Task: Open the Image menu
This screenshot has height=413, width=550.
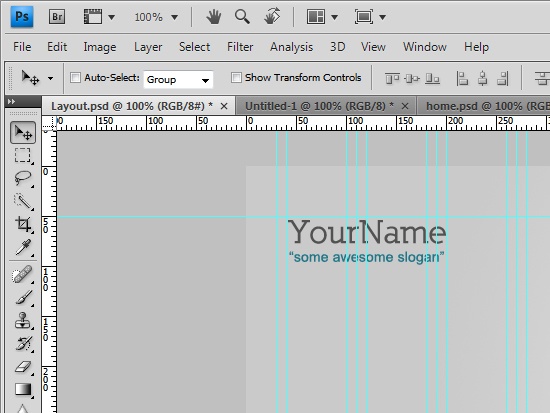Action: pos(100,47)
